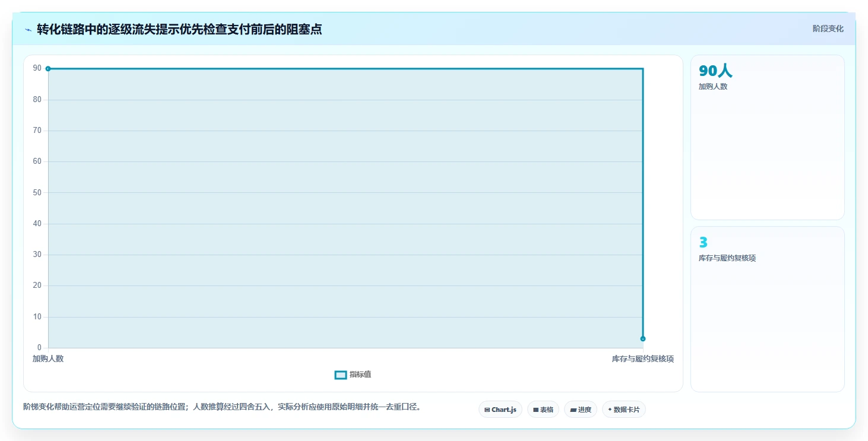Click the y-axis label 90
Viewport: 868px width, 441px height.
pyautogui.click(x=37, y=69)
